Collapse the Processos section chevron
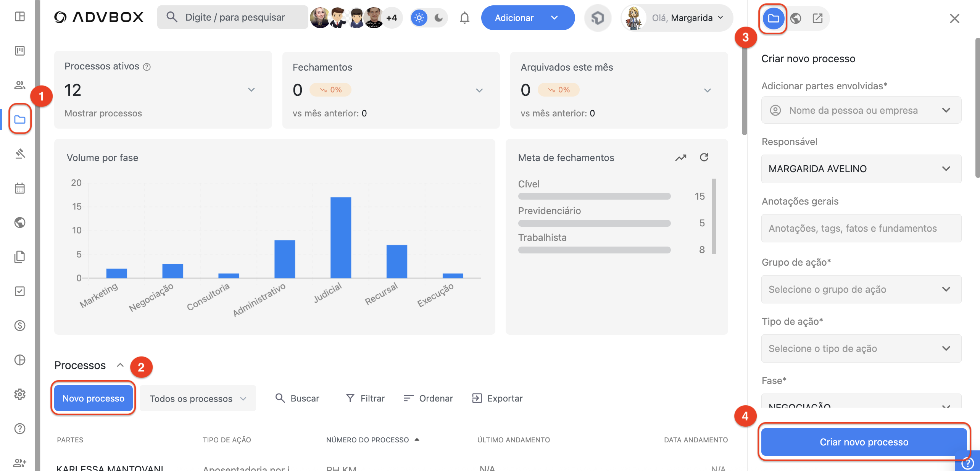Screen dimensions: 980x471 [x=120, y=365]
